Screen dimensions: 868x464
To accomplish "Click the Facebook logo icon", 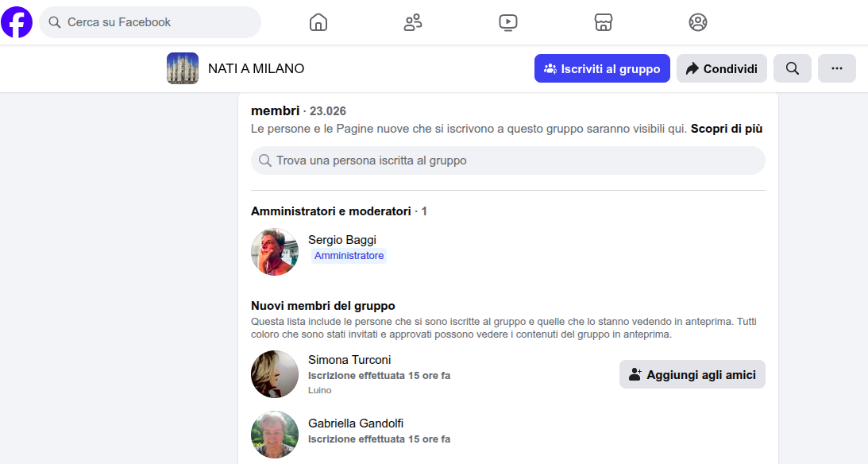I will coord(17,22).
